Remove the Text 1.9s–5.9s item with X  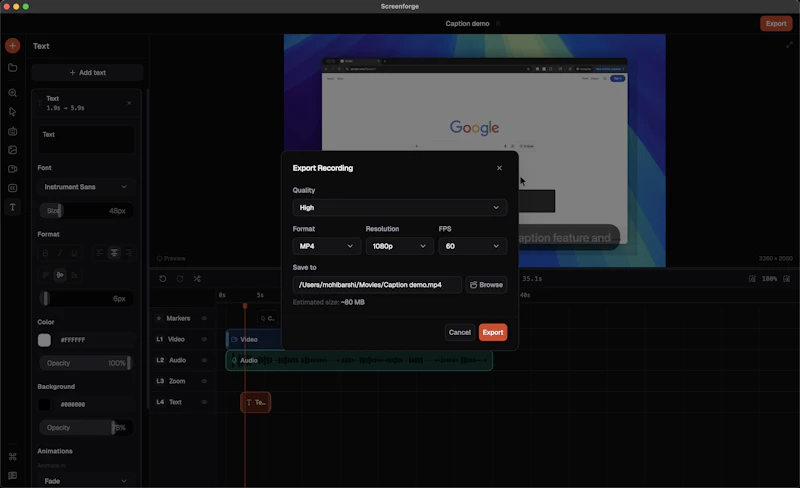click(129, 103)
